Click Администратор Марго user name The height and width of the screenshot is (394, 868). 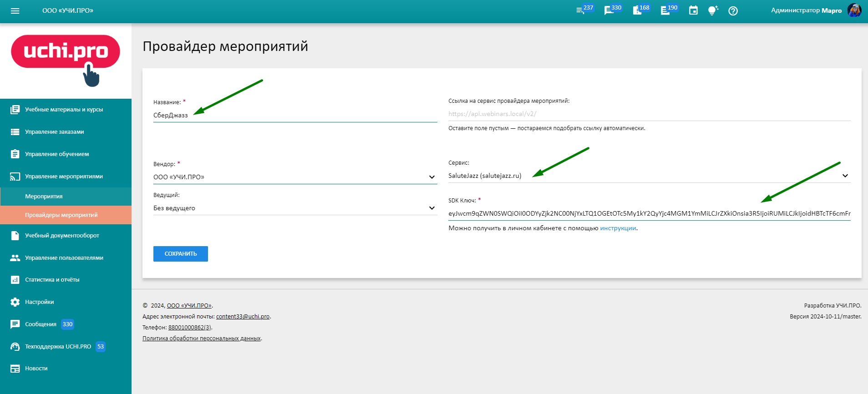pos(806,10)
